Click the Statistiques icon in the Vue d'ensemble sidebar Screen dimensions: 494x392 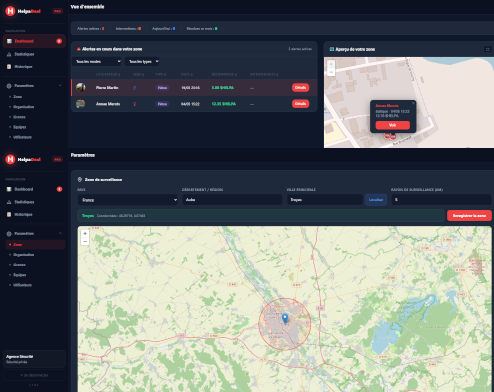point(9,54)
